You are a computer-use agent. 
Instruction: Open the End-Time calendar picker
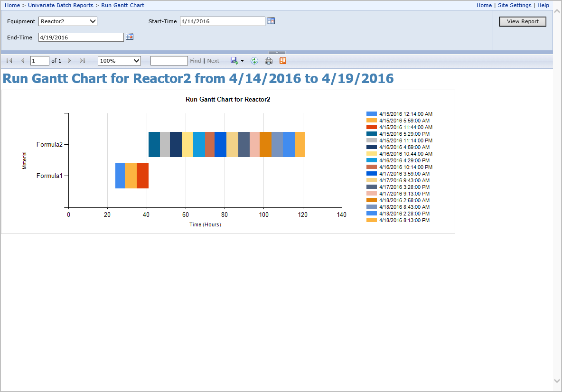pyautogui.click(x=130, y=37)
